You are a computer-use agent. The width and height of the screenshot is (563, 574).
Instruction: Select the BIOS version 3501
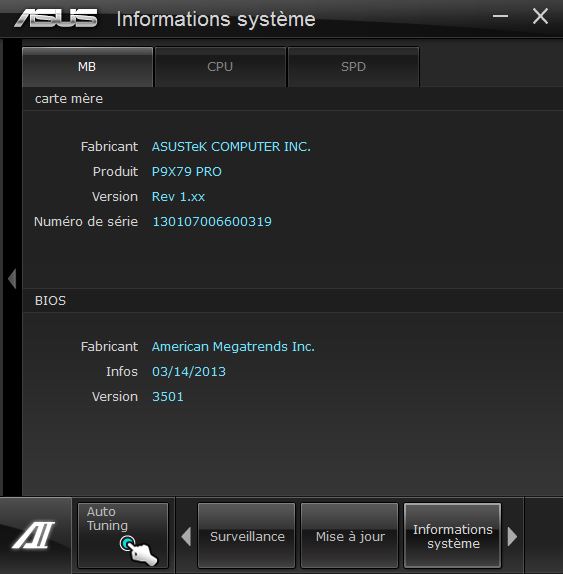[x=168, y=396]
